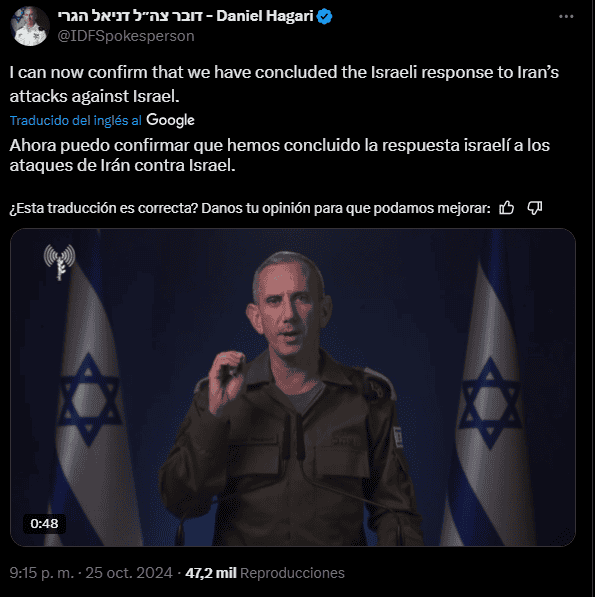
Task: Click the 25 oct. 2024 date
Action: click(x=129, y=573)
